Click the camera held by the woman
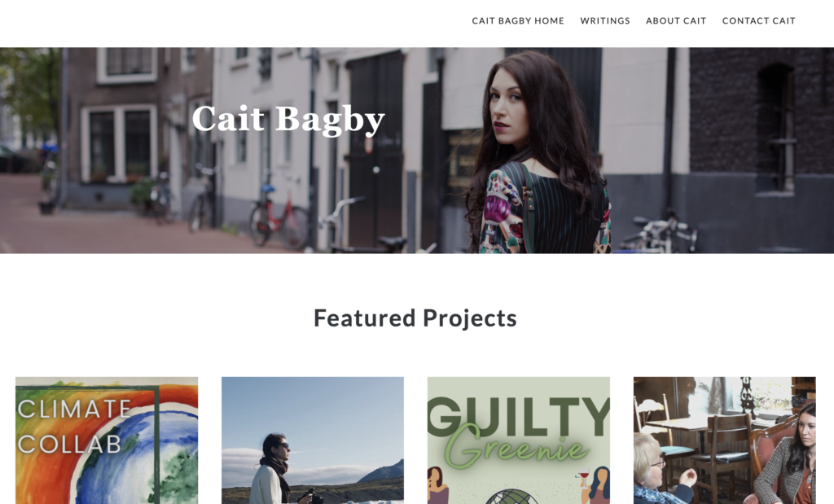834x504 pixels. 314,497
